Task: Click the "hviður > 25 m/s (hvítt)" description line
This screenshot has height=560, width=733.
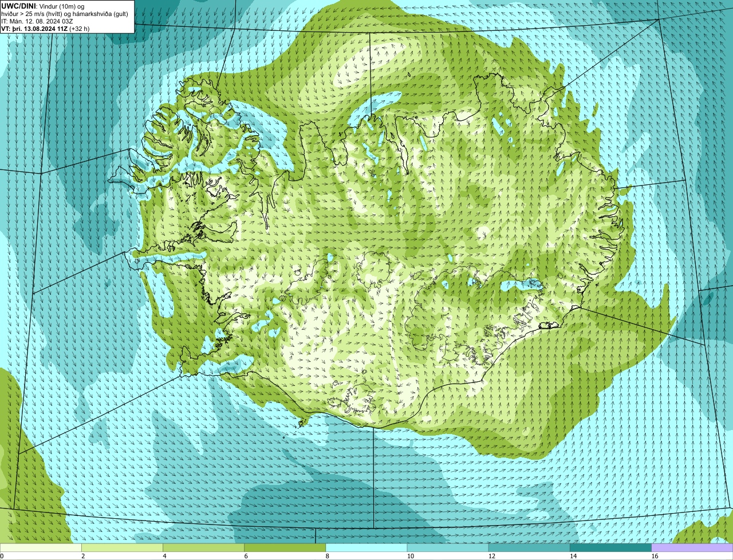Action: tap(65, 14)
